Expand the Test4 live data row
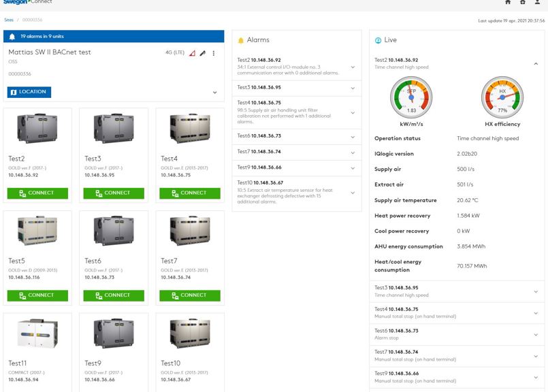This screenshot has width=548, height=392. tap(536, 313)
